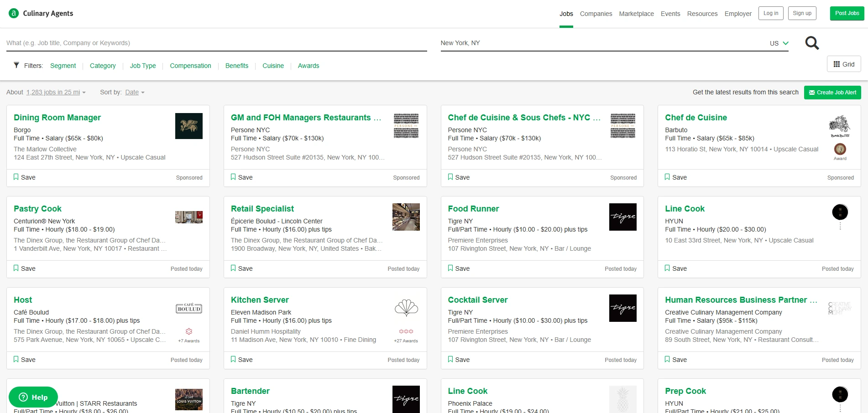868x413 pixels.
Task: Open the Resources menu item
Action: pyautogui.click(x=702, y=14)
